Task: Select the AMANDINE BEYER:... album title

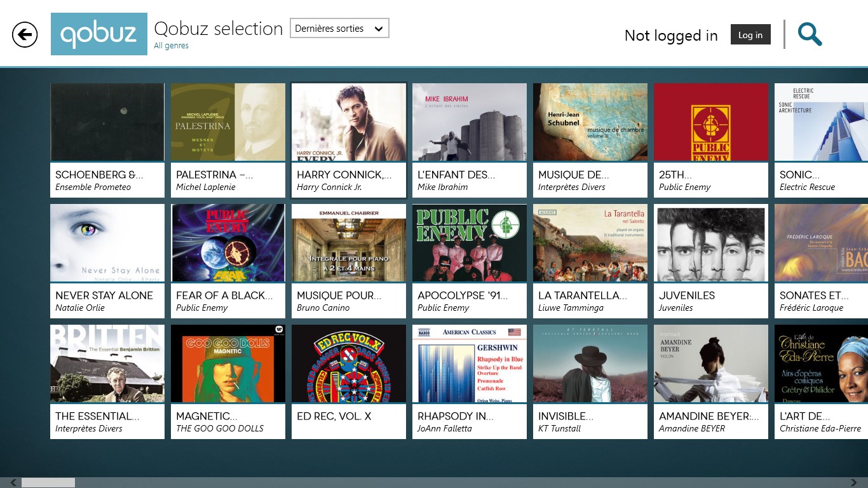Action: click(709, 416)
